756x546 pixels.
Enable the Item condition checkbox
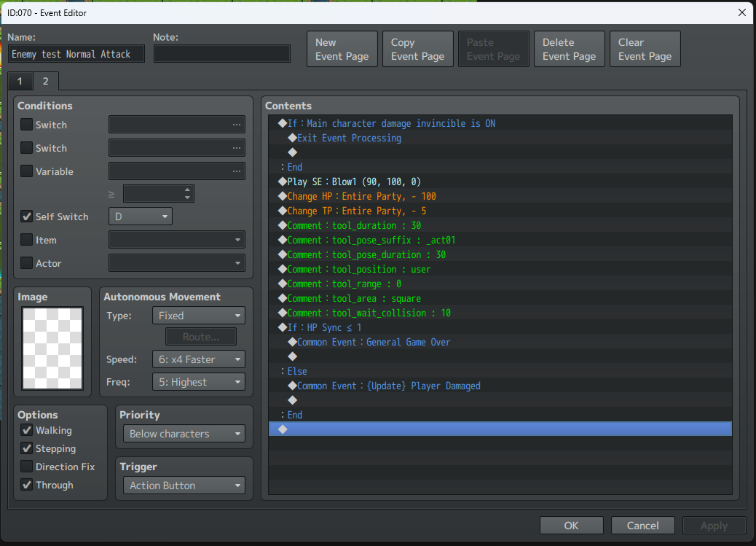pyautogui.click(x=26, y=239)
